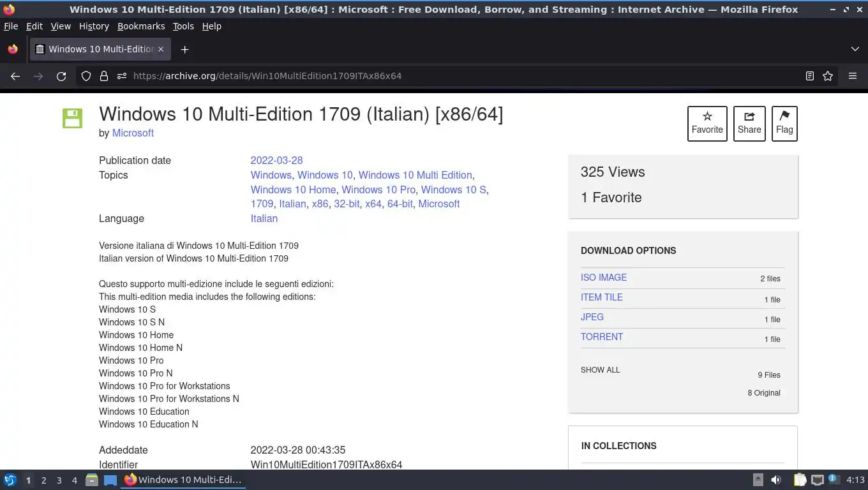The height and width of the screenshot is (490, 868).
Task: Open the tracking protection shield icon
Action: click(86, 76)
